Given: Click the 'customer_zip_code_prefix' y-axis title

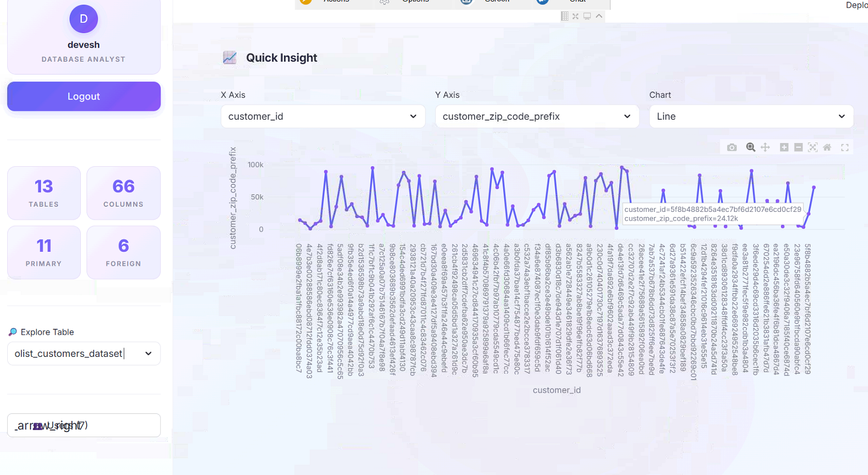Looking at the screenshot, I should point(233,198).
